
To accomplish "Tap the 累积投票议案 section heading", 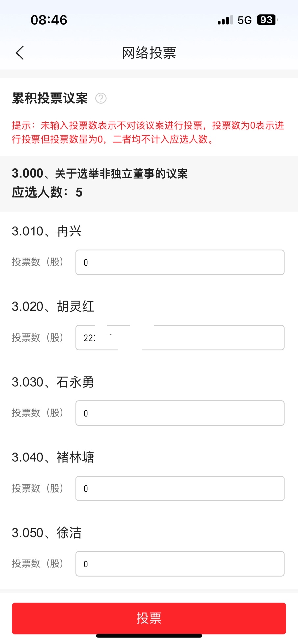I will click(x=50, y=98).
